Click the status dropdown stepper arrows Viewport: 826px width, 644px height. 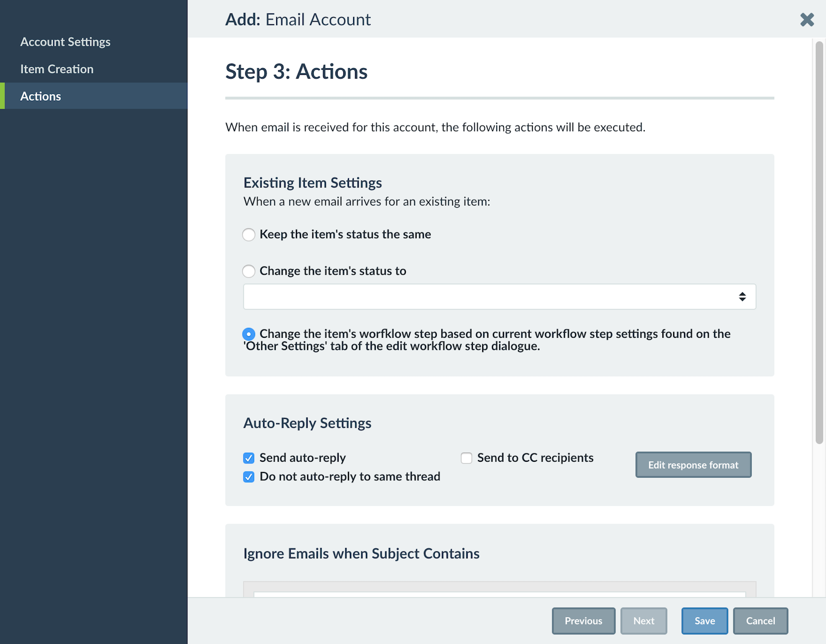click(742, 296)
